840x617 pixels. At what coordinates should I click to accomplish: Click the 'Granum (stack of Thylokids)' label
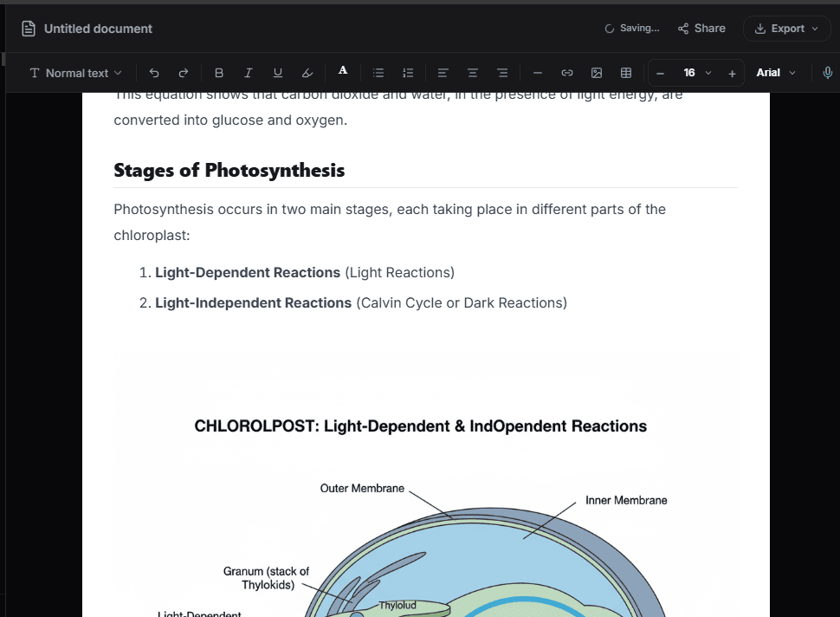(266, 578)
